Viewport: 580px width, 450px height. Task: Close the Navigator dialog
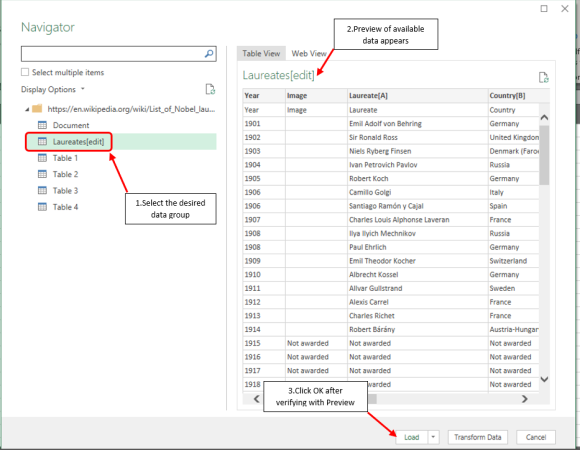[x=564, y=9]
